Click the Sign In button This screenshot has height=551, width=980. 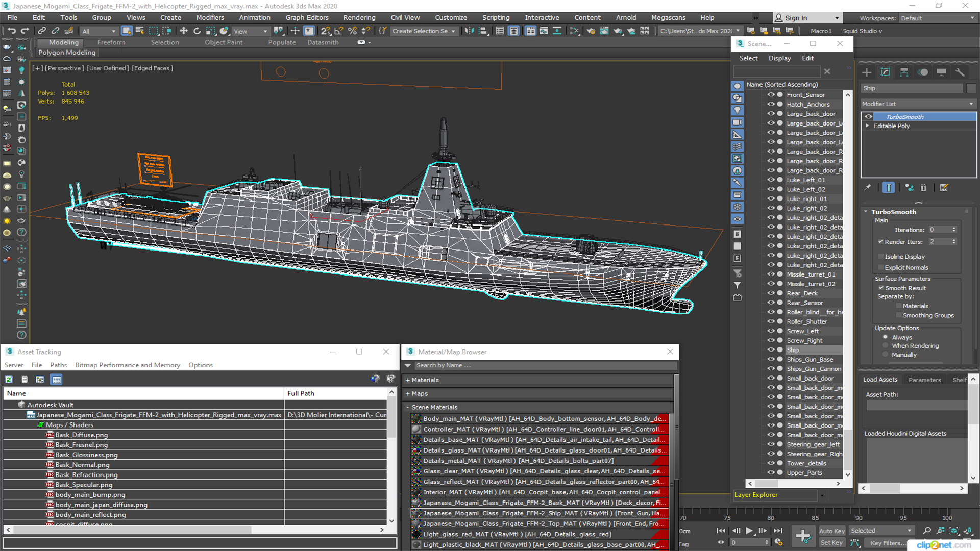click(x=807, y=18)
